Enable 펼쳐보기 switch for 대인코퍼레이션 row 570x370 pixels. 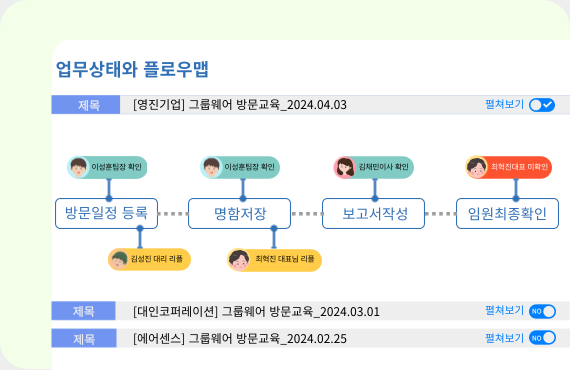[x=542, y=311]
